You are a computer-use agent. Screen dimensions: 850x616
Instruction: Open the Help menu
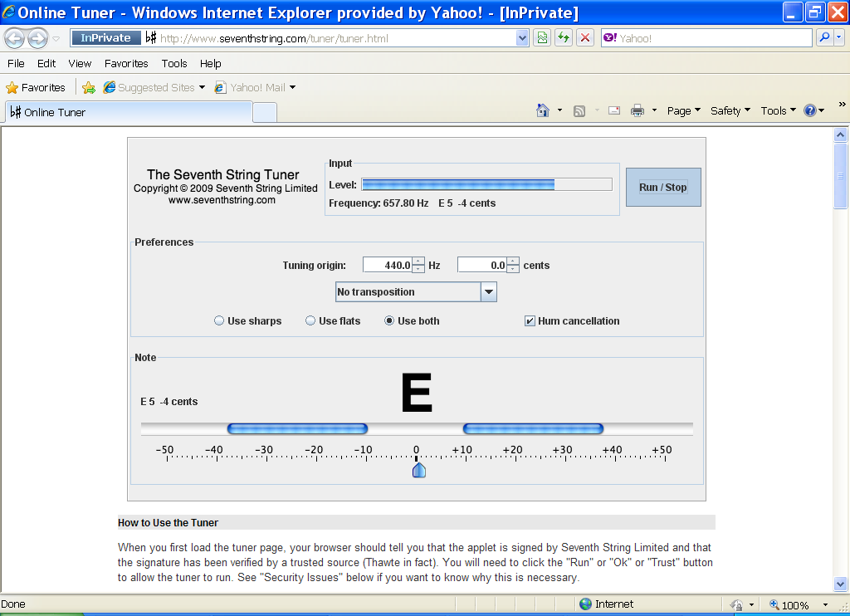210,63
